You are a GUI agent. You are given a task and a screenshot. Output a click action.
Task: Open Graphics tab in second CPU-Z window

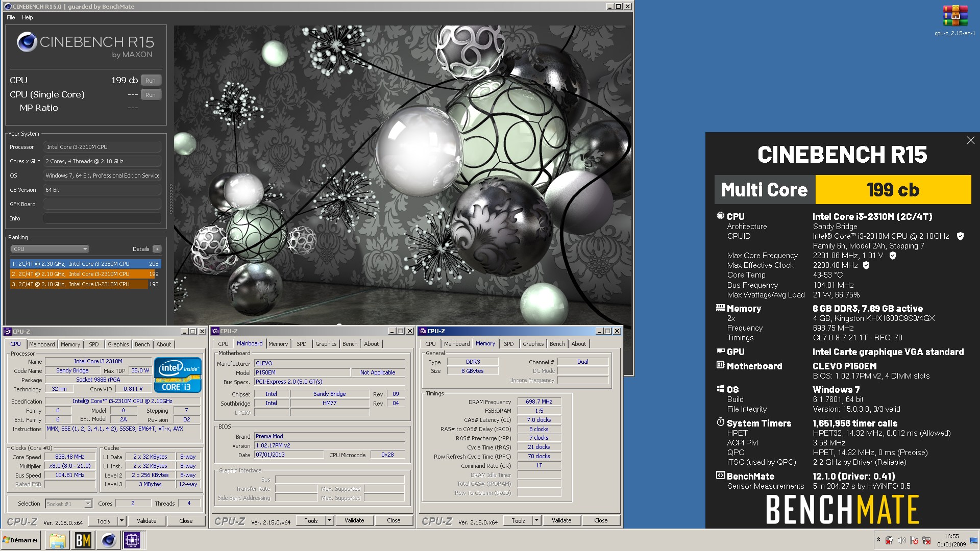pos(326,344)
